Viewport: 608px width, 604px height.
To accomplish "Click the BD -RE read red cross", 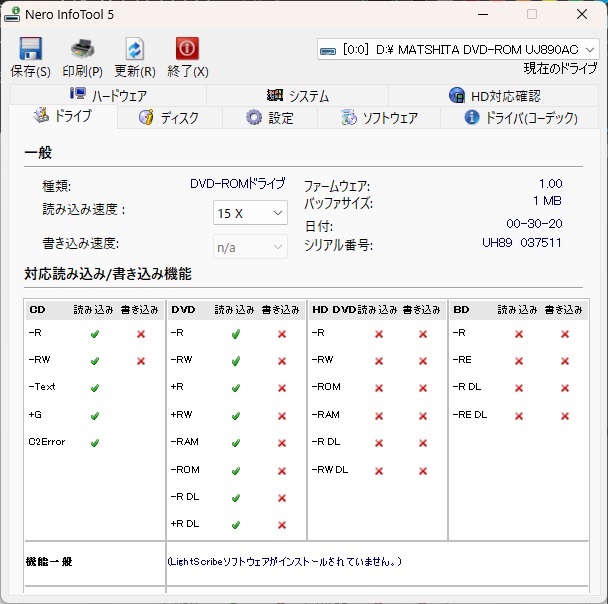I will tap(519, 361).
